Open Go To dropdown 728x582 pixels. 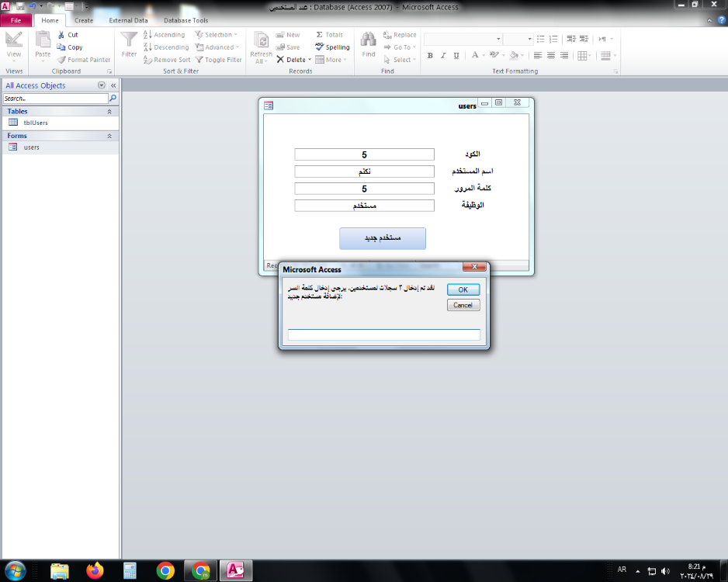pos(400,47)
